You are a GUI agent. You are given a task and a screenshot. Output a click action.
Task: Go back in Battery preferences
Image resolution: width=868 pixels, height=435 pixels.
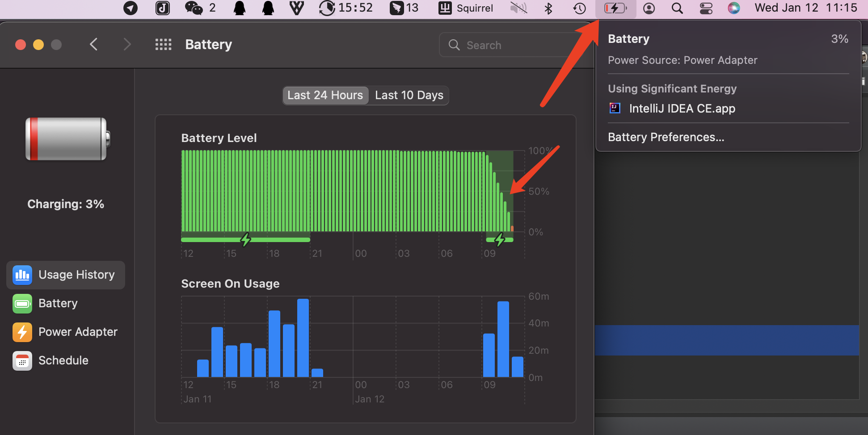pyautogui.click(x=93, y=44)
